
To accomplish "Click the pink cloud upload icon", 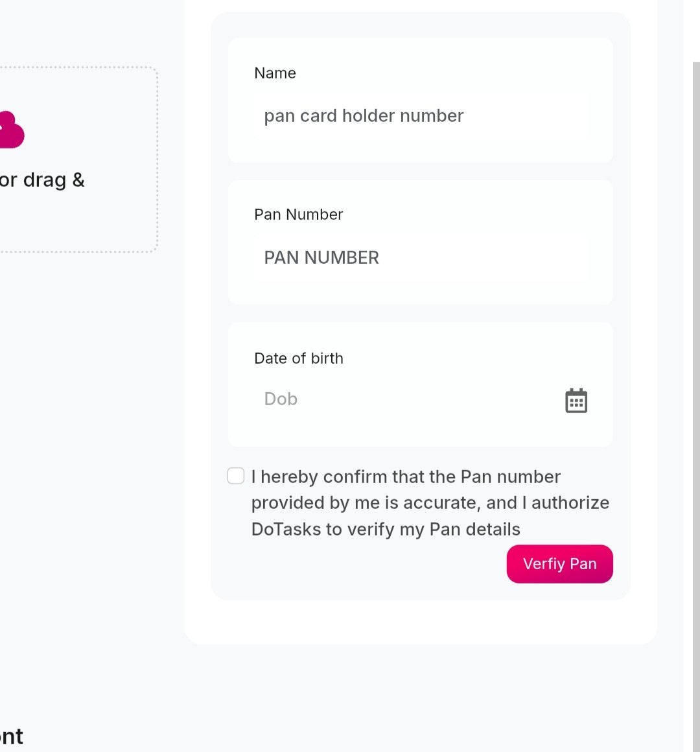I will [10, 131].
